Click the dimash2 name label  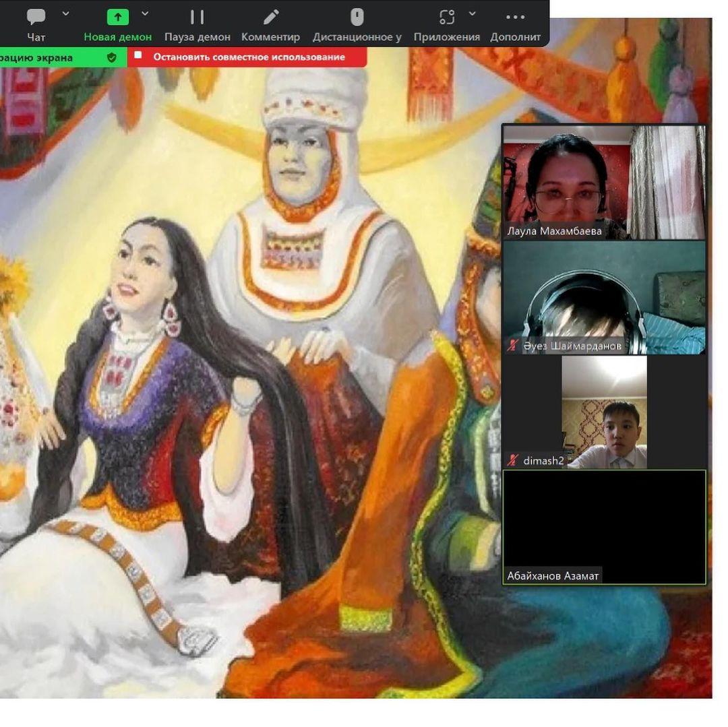[x=543, y=461]
